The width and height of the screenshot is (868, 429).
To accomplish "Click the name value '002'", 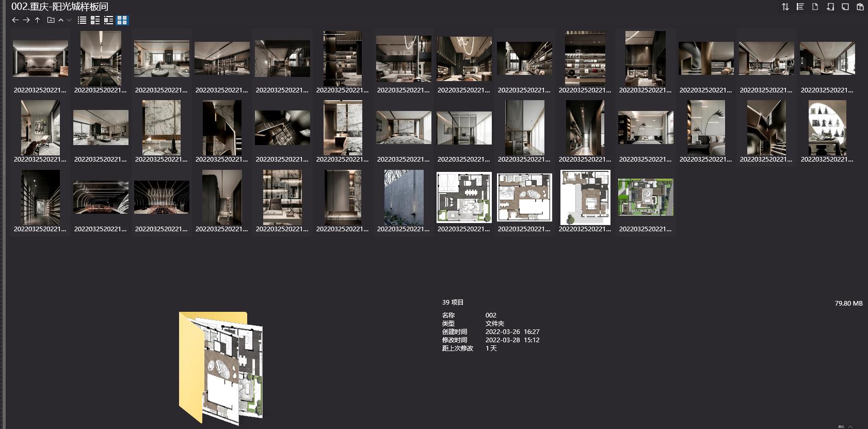I will pos(491,315).
